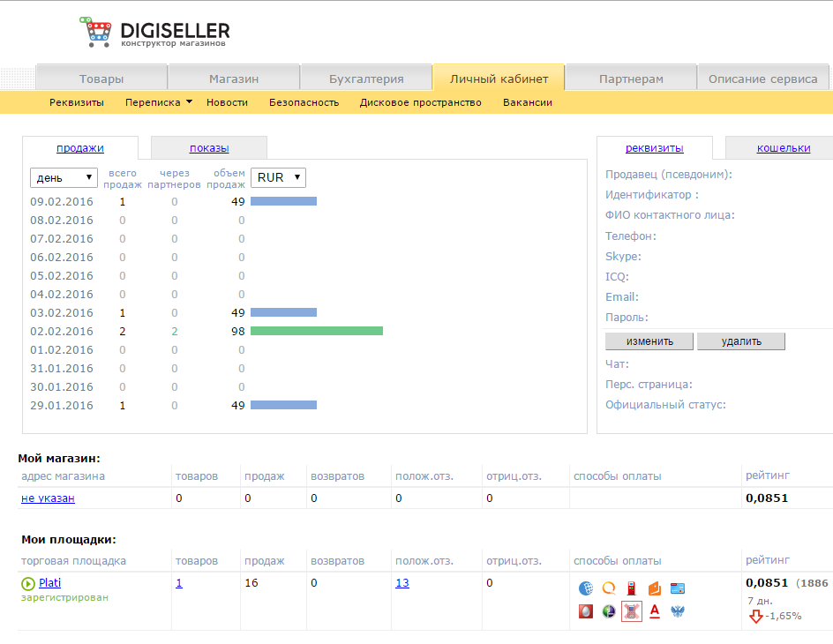The width and height of the screenshot is (833, 644).
Task: Click the bank card payment icon
Action: (678, 588)
